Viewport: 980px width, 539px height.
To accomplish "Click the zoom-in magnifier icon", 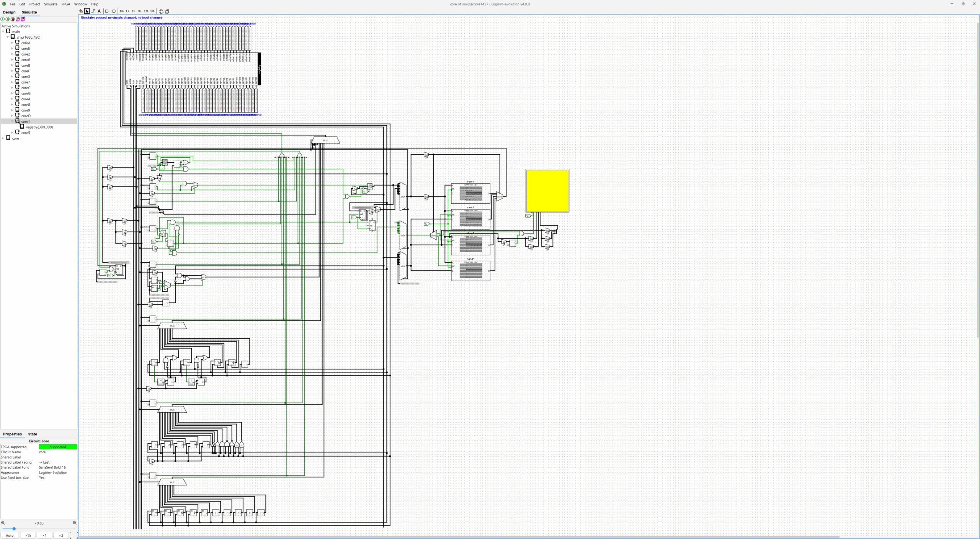I will [75, 523].
